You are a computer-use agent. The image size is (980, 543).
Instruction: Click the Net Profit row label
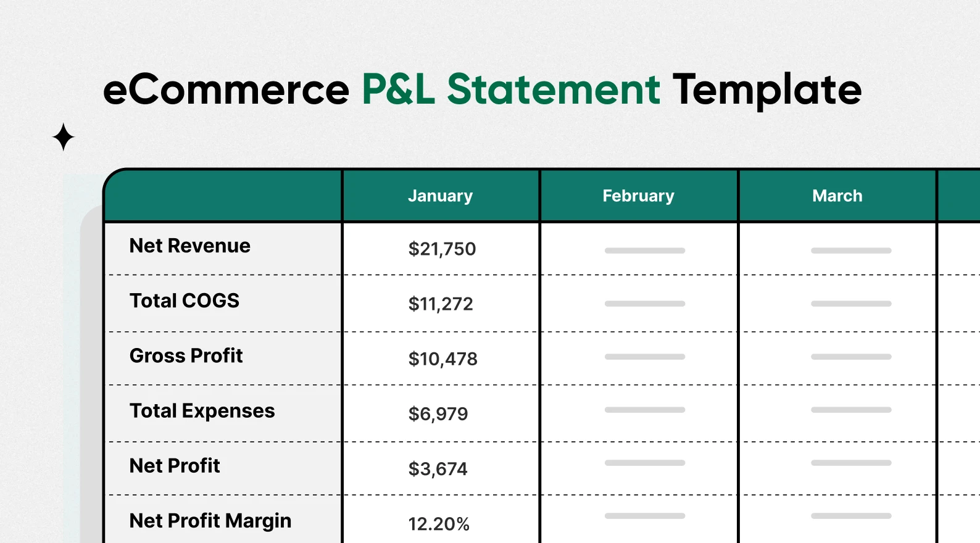coord(175,466)
